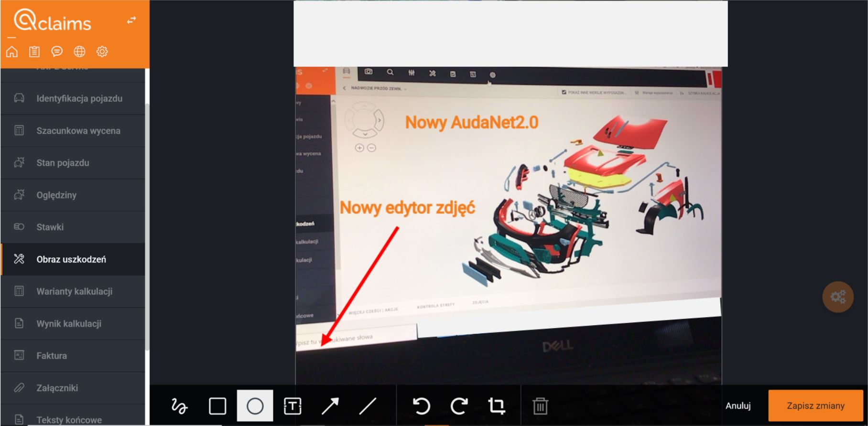Image resolution: width=868 pixels, height=426 pixels.
Task: Open Teksty końcowe section
Action: (73, 415)
